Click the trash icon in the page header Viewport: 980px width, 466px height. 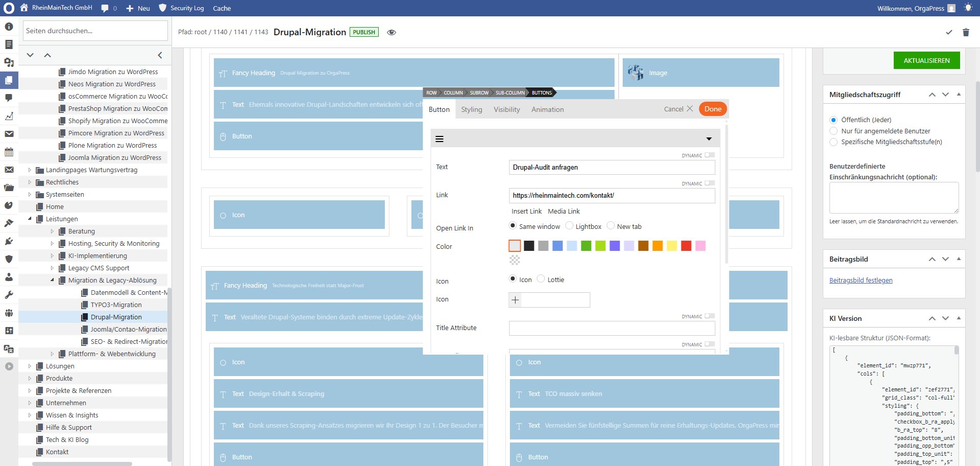coord(966,32)
